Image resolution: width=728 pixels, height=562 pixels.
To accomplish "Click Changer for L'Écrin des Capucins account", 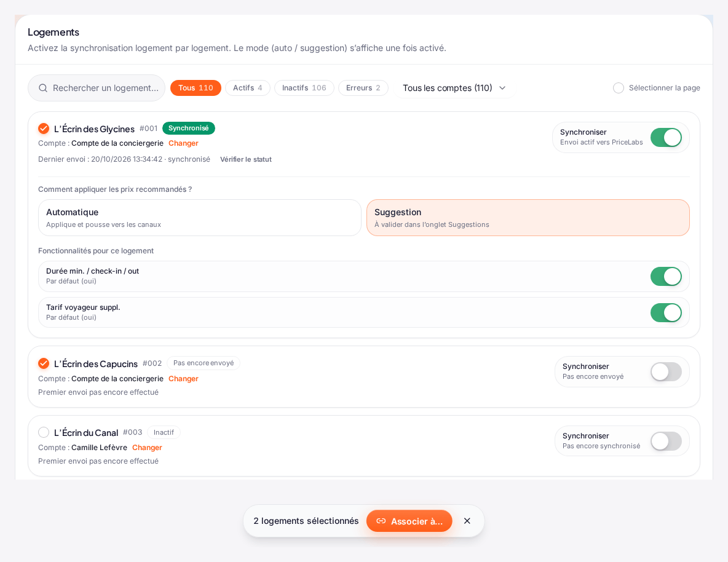I will pos(183,379).
